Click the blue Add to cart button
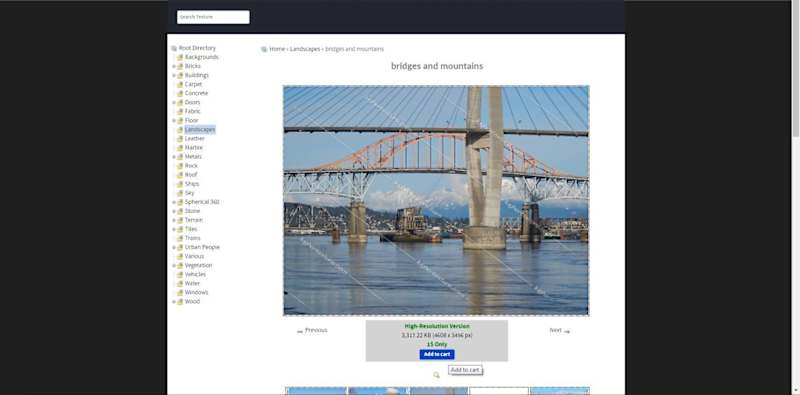Viewport: 800px width, 395px height. (437, 354)
